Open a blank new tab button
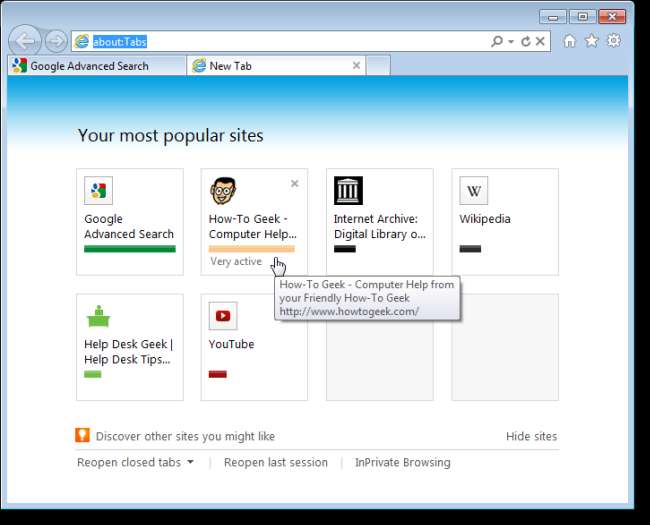This screenshot has height=525, width=650. (378, 66)
